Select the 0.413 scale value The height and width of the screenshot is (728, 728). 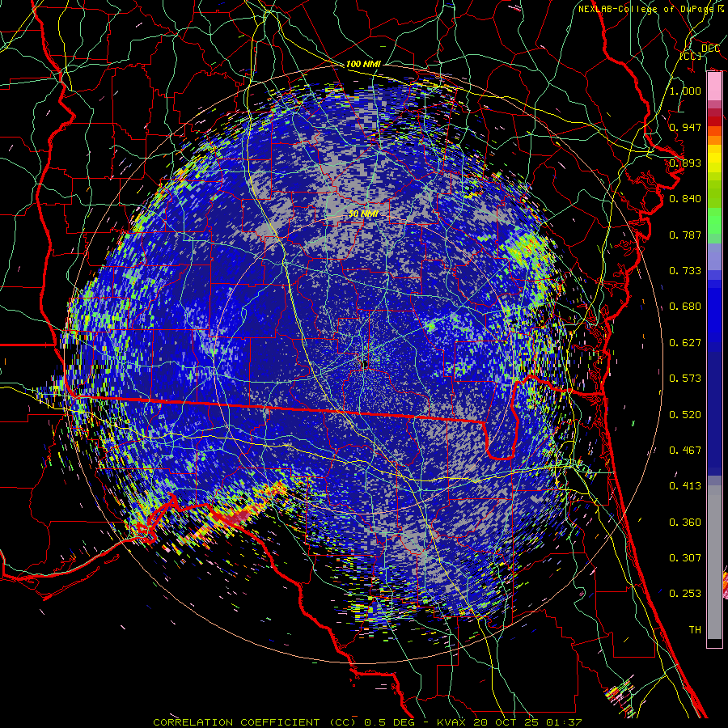(x=685, y=486)
